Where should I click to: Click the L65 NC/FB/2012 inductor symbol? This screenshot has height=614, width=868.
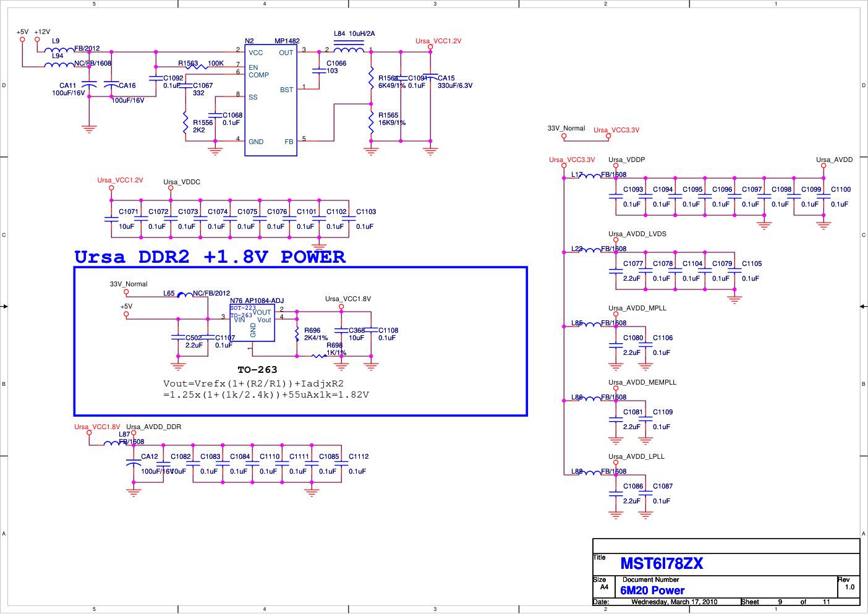(x=185, y=296)
